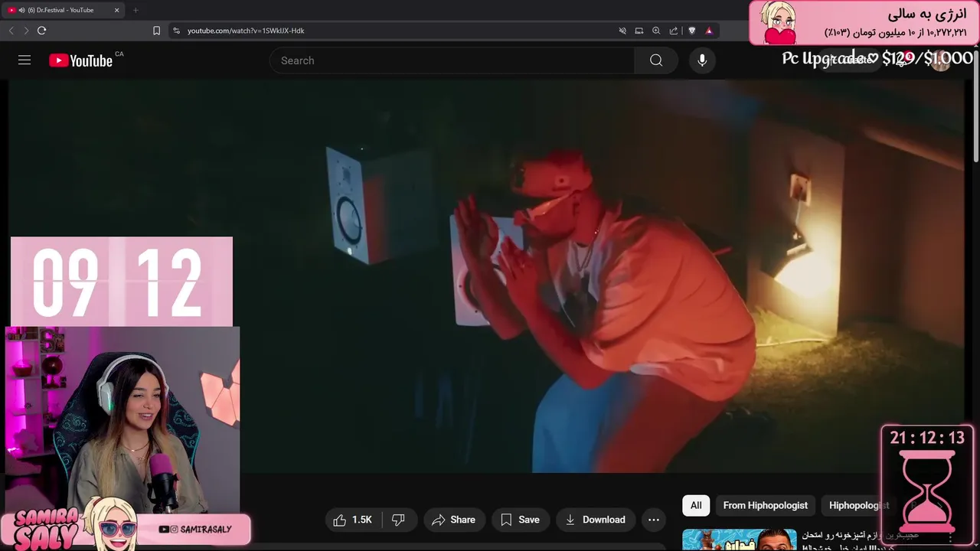Open the Share dialog for video
Screen dimensions: 980x551
[x=454, y=520]
